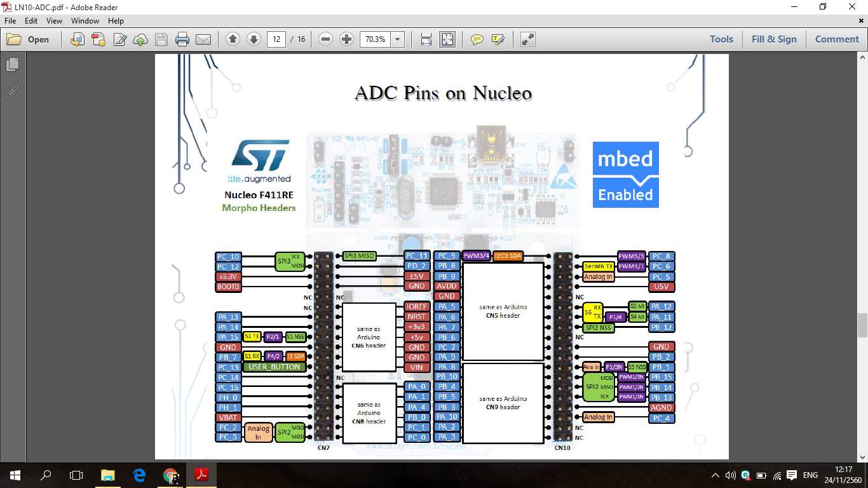Click the ENG language indicator
The height and width of the screenshot is (488, 868).
[810, 475]
